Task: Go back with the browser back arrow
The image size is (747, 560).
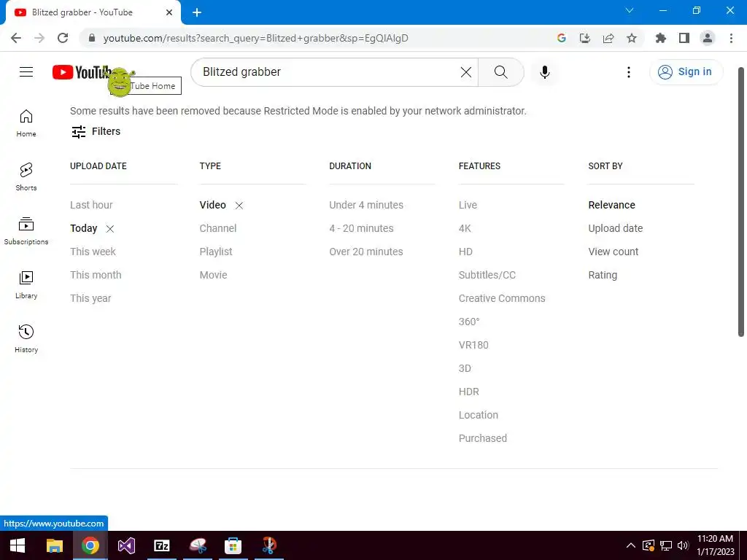Action: pyautogui.click(x=16, y=38)
